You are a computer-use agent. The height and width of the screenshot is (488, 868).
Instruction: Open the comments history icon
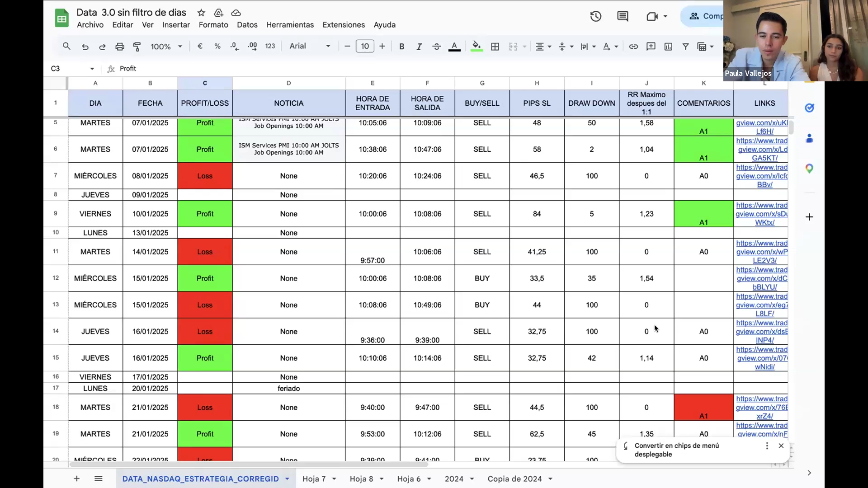tap(623, 17)
